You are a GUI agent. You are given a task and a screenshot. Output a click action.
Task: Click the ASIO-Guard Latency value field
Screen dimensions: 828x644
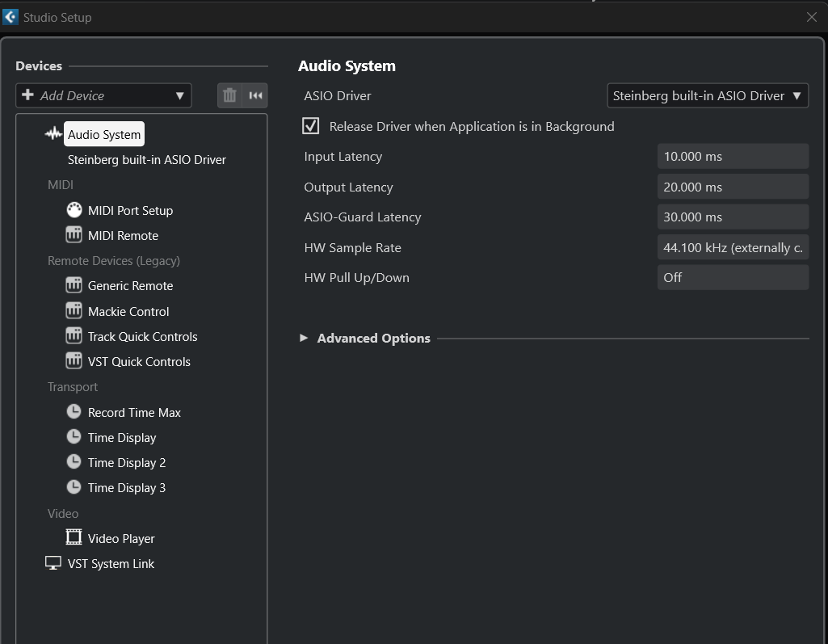tap(733, 217)
